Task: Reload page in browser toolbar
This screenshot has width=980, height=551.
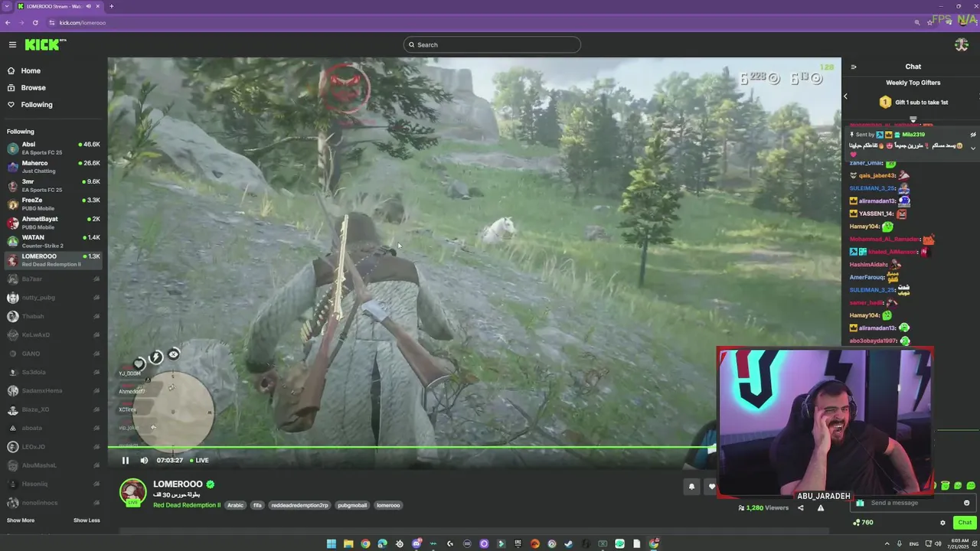Action: coord(35,22)
